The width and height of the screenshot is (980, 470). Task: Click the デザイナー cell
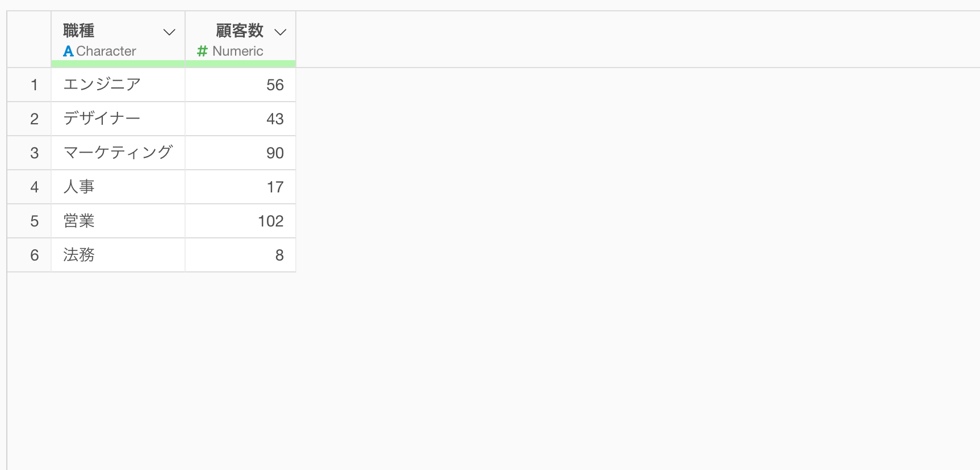point(118,119)
